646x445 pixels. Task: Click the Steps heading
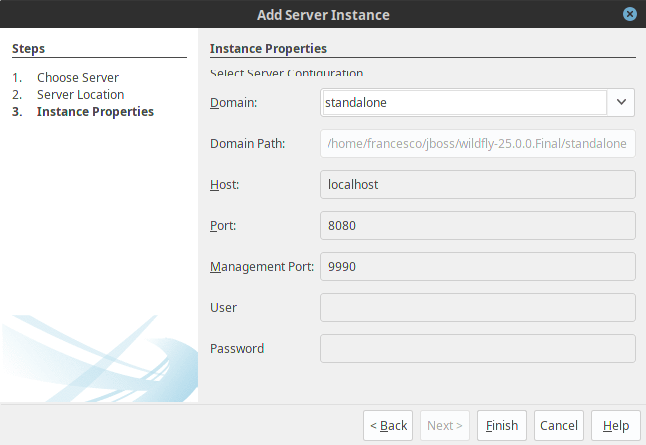(x=28, y=49)
